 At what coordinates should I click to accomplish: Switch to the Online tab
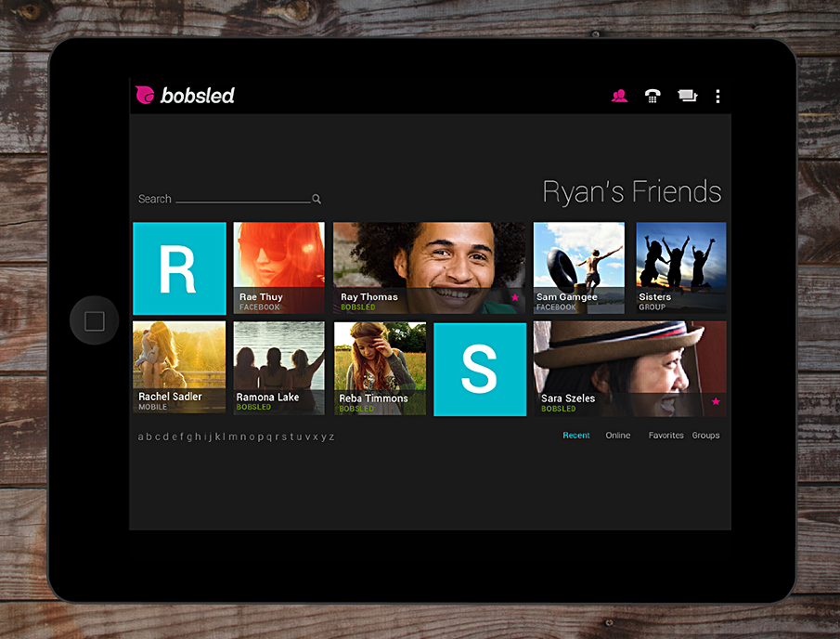[x=617, y=436]
